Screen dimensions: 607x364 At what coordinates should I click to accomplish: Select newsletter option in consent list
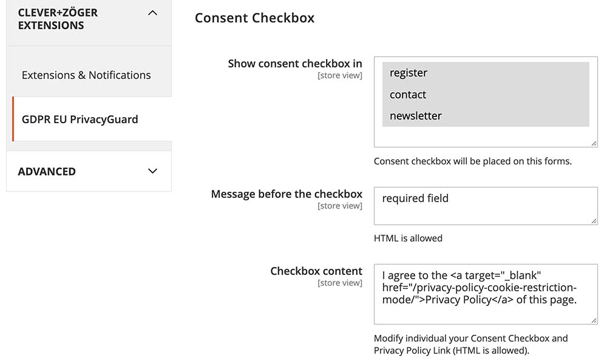(486, 116)
